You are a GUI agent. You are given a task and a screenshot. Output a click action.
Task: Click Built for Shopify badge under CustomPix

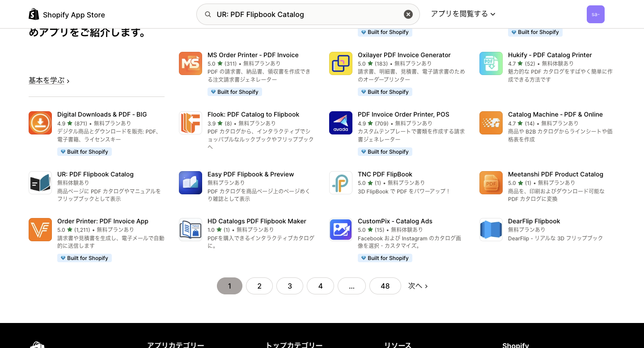[x=385, y=258]
